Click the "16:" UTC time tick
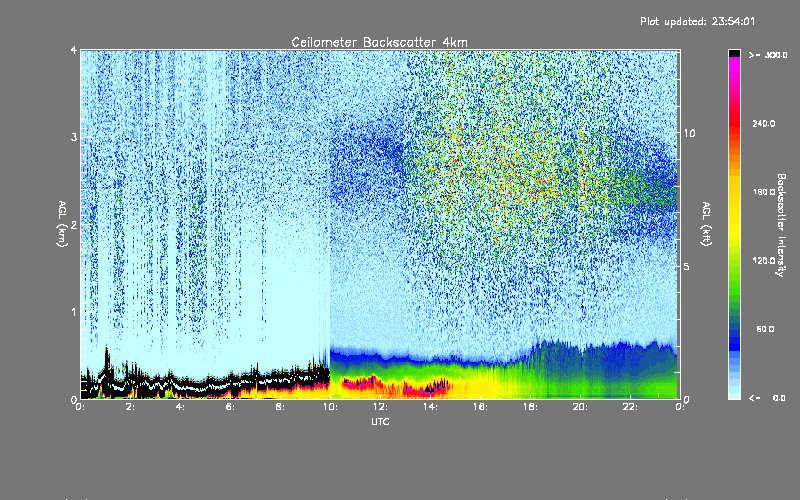The width and height of the screenshot is (800, 500). [x=480, y=407]
